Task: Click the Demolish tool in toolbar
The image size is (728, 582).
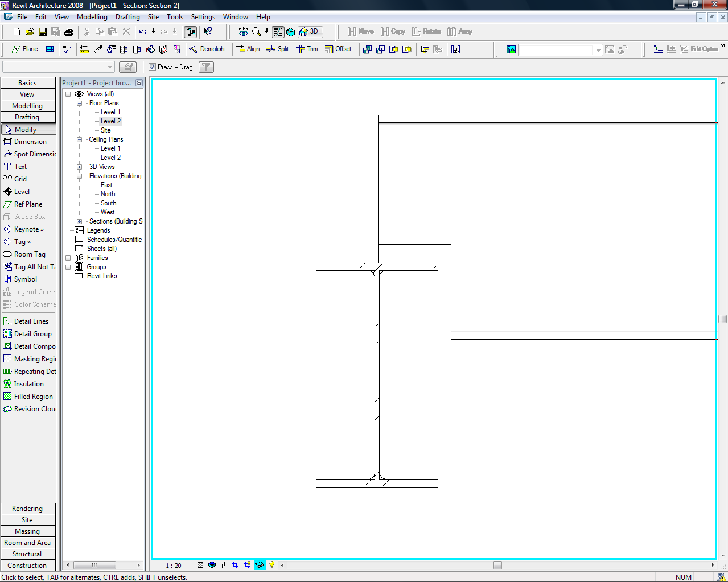Action: (207, 49)
